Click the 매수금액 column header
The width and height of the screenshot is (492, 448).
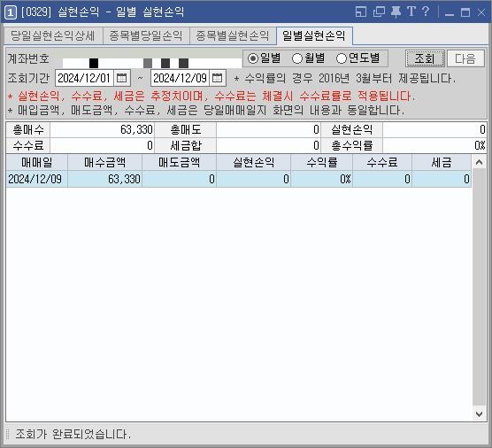pyautogui.click(x=104, y=163)
